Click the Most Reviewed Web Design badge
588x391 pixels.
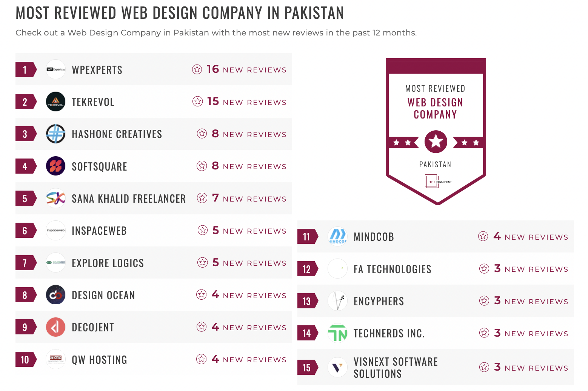(x=436, y=131)
